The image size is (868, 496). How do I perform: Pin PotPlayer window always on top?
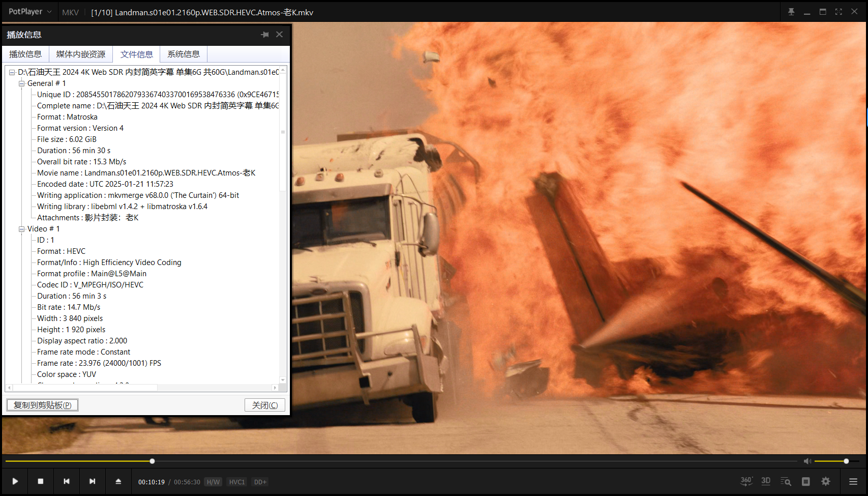pyautogui.click(x=791, y=12)
